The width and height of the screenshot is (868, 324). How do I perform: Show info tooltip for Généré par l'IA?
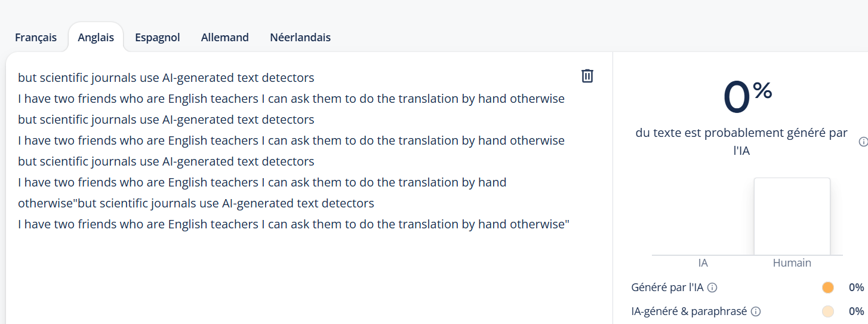point(712,288)
